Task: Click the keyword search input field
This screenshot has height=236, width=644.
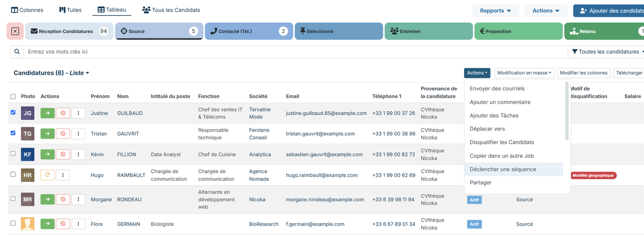Action: [x=296, y=52]
